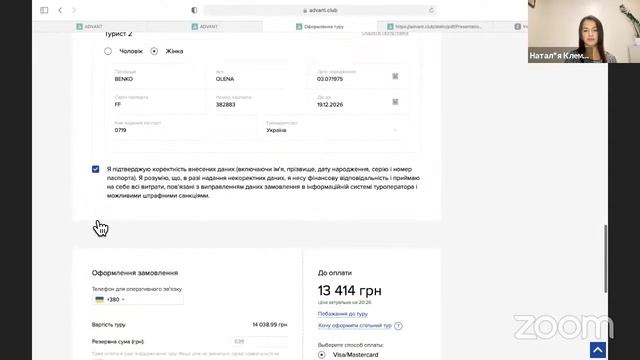640x360 pixels.
Task: Open calendar icon for passport expiry date
Action: (x=395, y=102)
